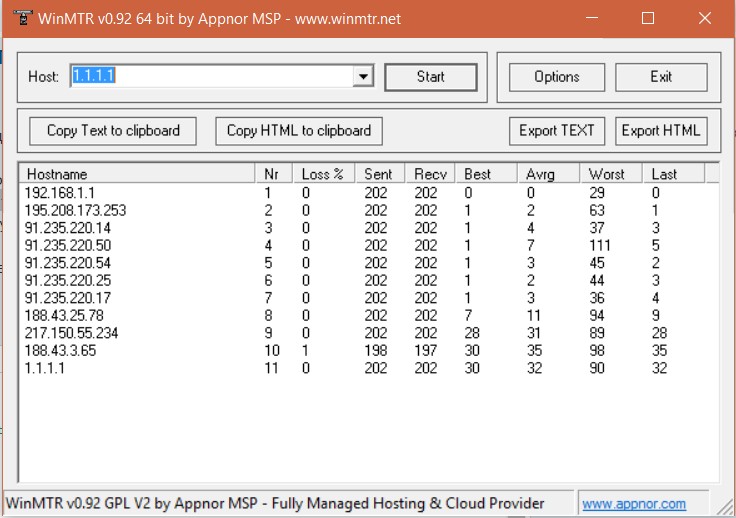Maximize the WinMTR window
Viewport: 736px width, 518px height.
pos(647,18)
